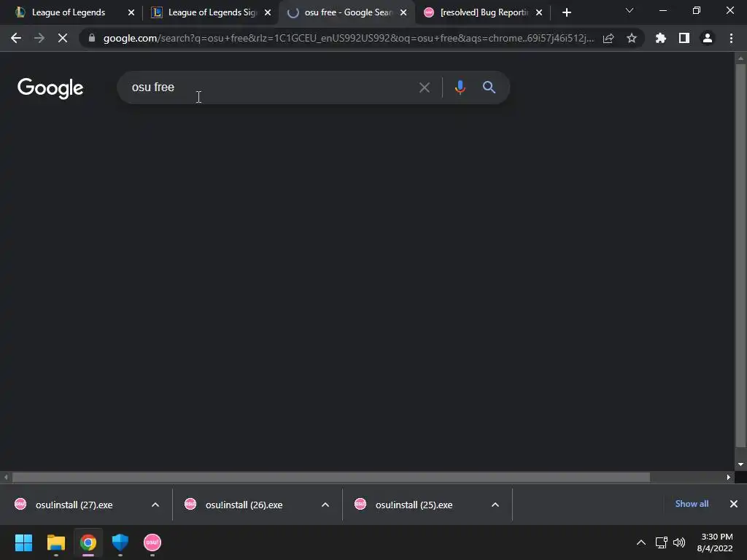Viewport: 747px width, 560px height.
Task: Open downloaded osu!install (25).exe
Action: click(414, 505)
